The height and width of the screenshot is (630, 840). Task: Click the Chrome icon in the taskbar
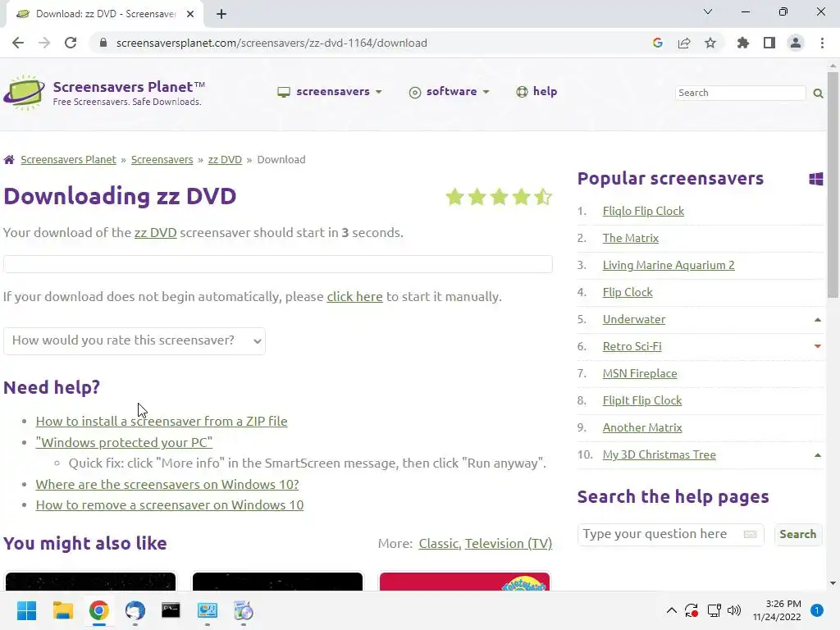99,610
